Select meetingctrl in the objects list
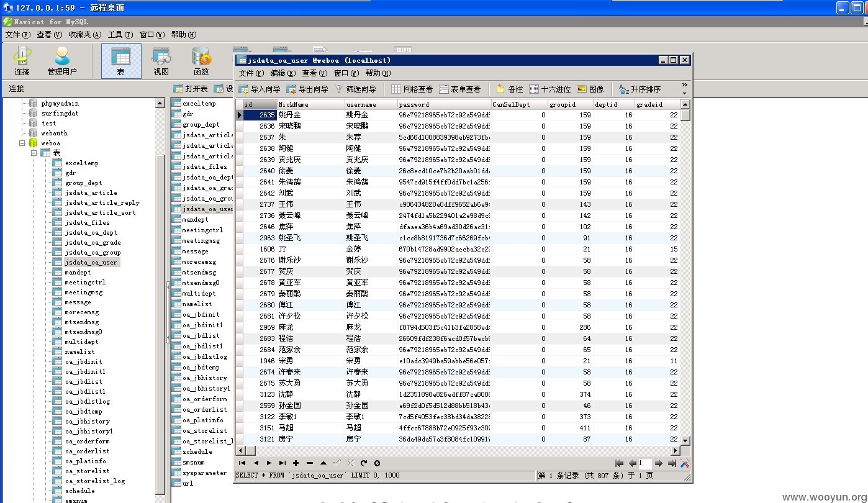 [x=202, y=230]
